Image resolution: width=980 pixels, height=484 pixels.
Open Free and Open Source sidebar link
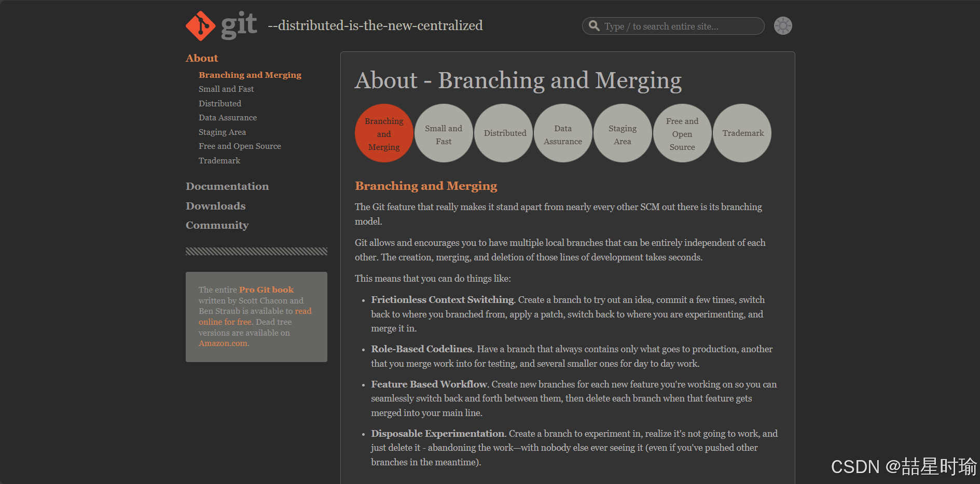[240, 146]
